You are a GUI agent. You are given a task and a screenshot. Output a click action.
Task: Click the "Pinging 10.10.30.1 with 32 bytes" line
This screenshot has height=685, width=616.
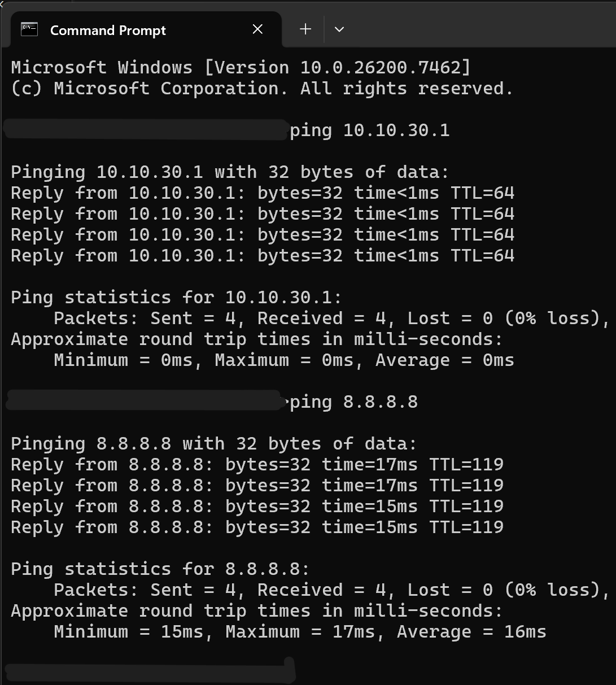click(230, 172)
